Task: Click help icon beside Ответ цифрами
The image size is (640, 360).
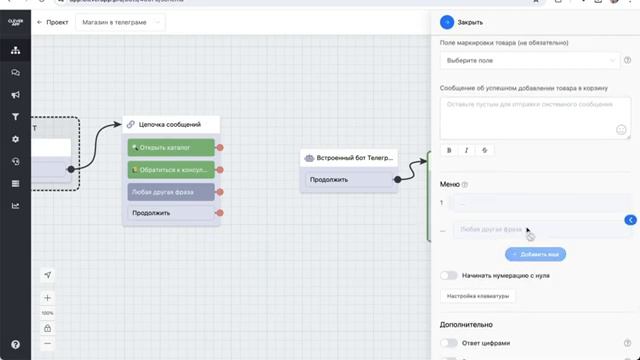Action: click(x=627, y=343)
